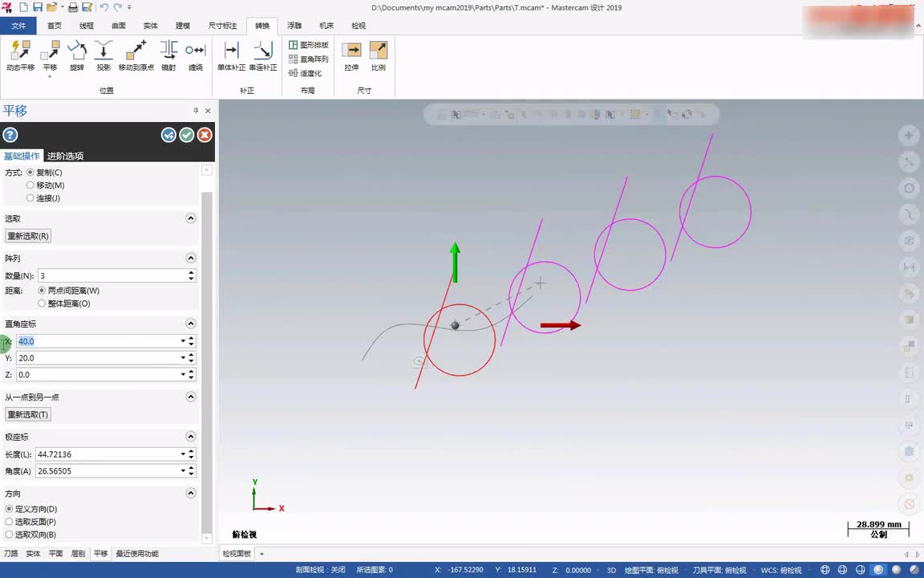Collapse the 极坐标 section chevron
Viewport: 924px width, 578px height.
(x=190, y=437)
